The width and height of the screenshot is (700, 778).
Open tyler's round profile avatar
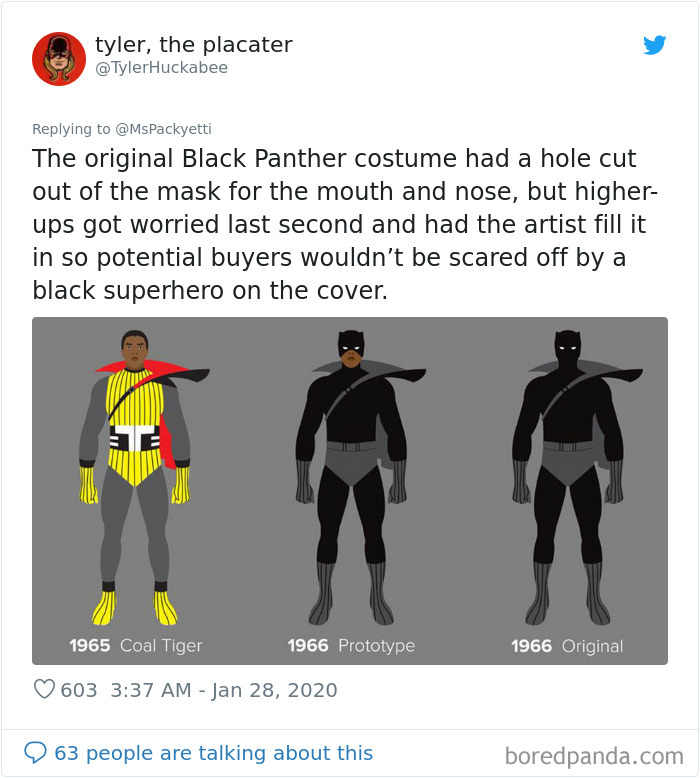coord(59,59)
